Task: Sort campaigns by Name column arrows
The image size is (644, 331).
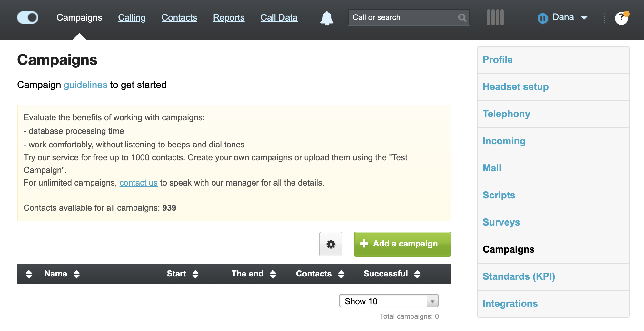Action: click(76, 274)
